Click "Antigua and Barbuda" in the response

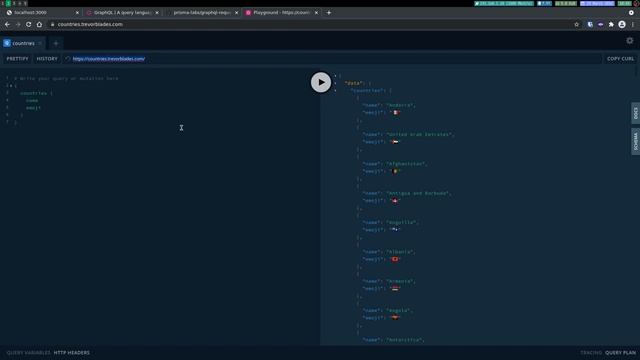(x=418, y=193)
